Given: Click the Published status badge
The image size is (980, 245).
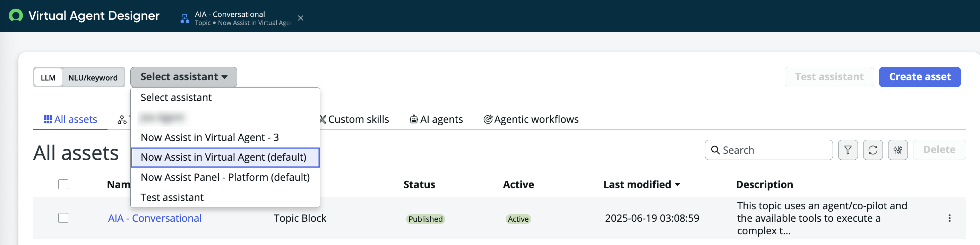Looking at the screenshot, I should pos(425,219).
